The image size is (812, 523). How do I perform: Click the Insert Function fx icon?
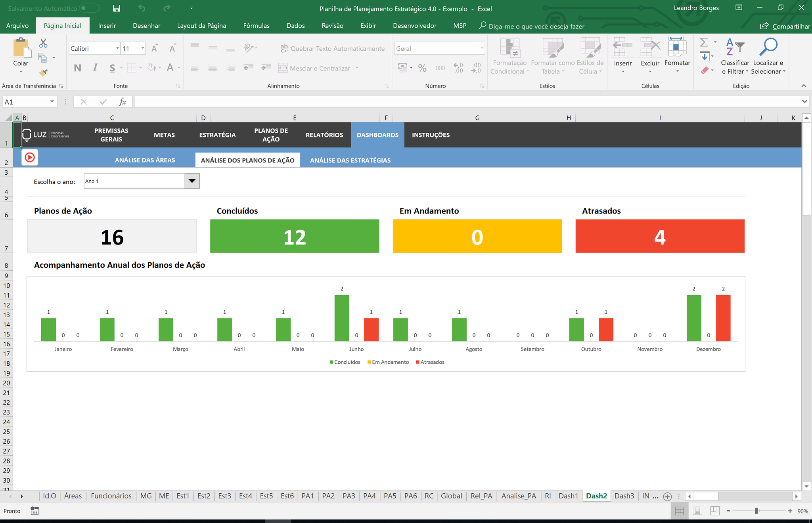coord(123,102)
